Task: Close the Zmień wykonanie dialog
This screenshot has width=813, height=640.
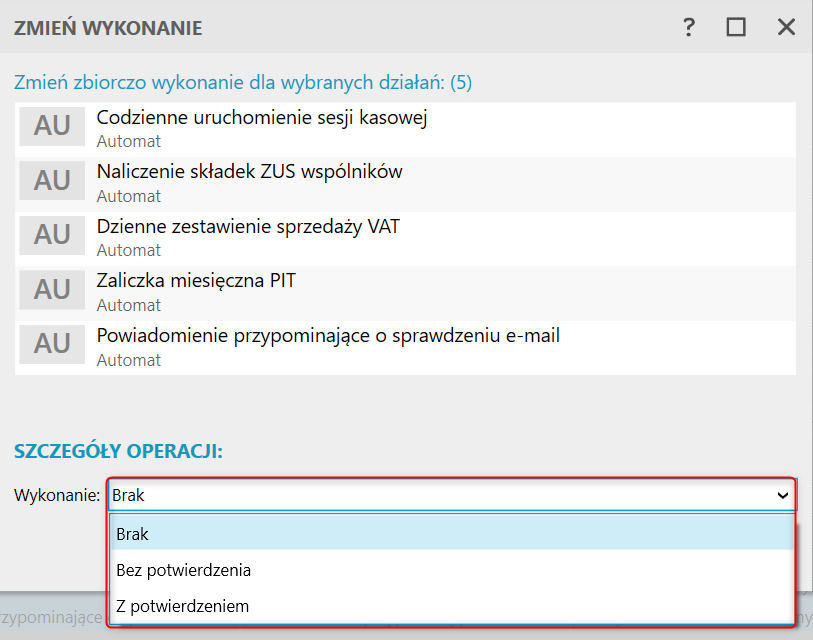Action: [x=786, y=28]
